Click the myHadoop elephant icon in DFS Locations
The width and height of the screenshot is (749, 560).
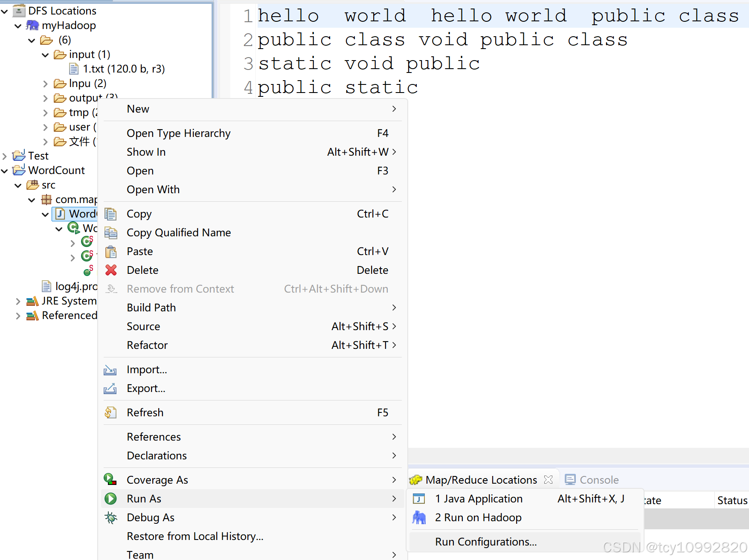[32, 25]
